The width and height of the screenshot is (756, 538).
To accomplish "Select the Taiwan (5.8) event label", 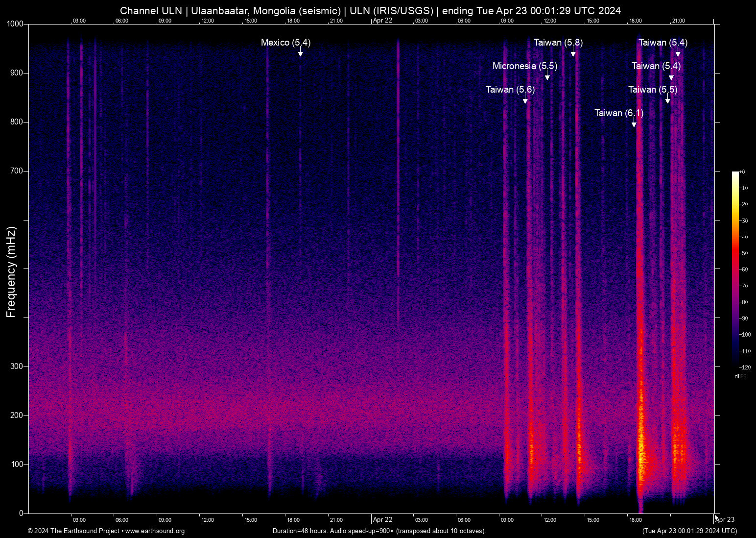I will (558, 43).
